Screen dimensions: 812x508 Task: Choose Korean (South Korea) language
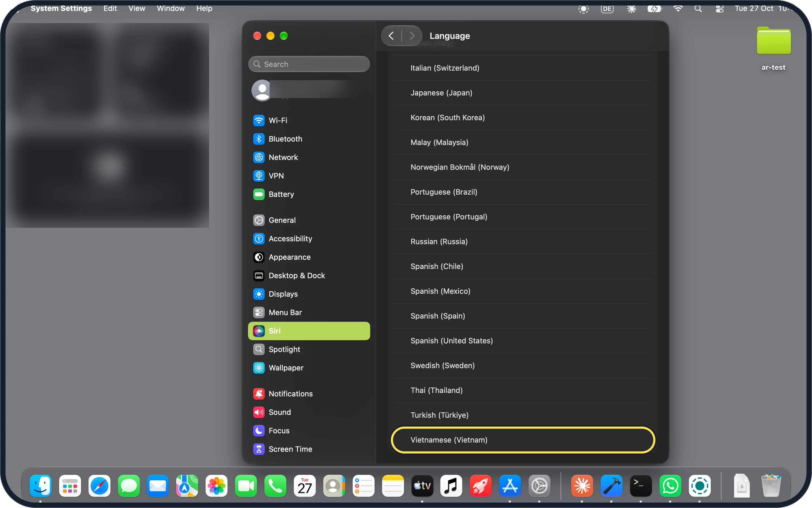point(522,118)
